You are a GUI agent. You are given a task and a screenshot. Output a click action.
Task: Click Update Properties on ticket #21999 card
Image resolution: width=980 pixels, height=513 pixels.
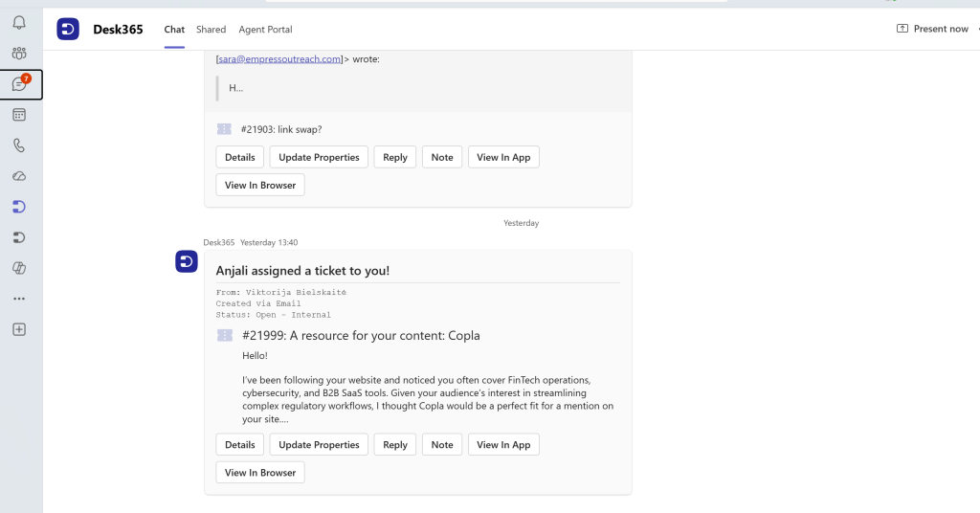pyautogui.click(x=319, y=444)
